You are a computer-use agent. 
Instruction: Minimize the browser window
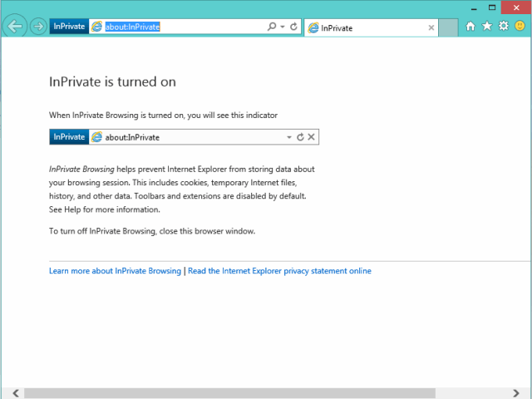coord(475,8)
